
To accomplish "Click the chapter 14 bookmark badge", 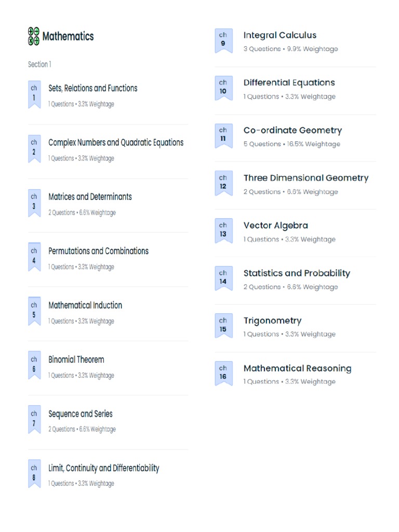I will click(x=223, y=278).
